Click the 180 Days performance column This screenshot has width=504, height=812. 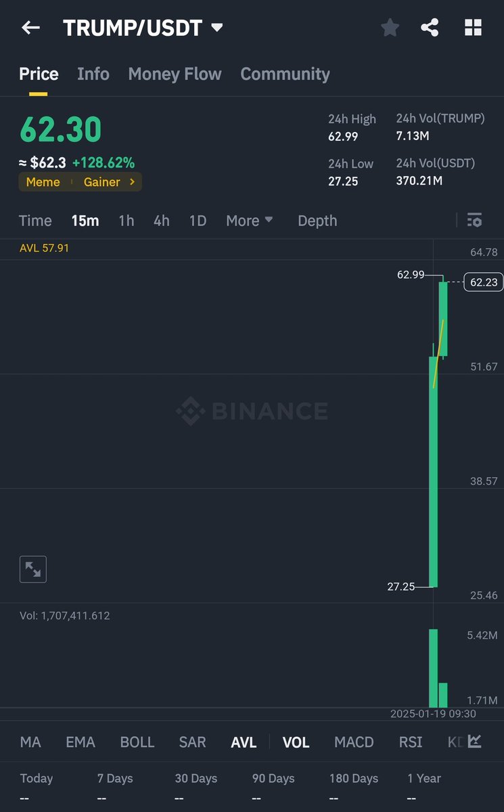[x=354, y=788]
